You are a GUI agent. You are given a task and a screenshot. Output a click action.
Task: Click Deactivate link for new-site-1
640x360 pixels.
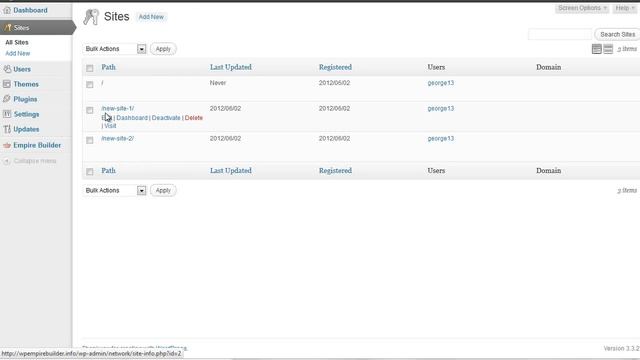click(x=166, y=118)
